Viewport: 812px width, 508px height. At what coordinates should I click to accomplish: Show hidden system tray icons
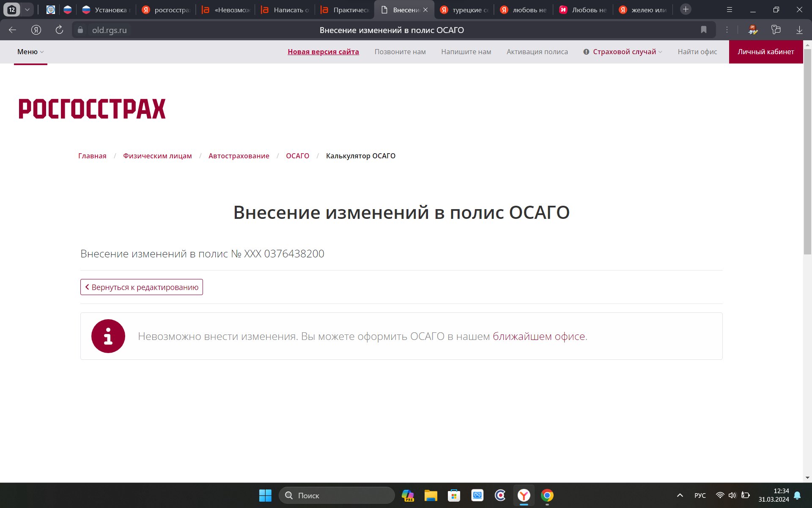tap(680, 495)
